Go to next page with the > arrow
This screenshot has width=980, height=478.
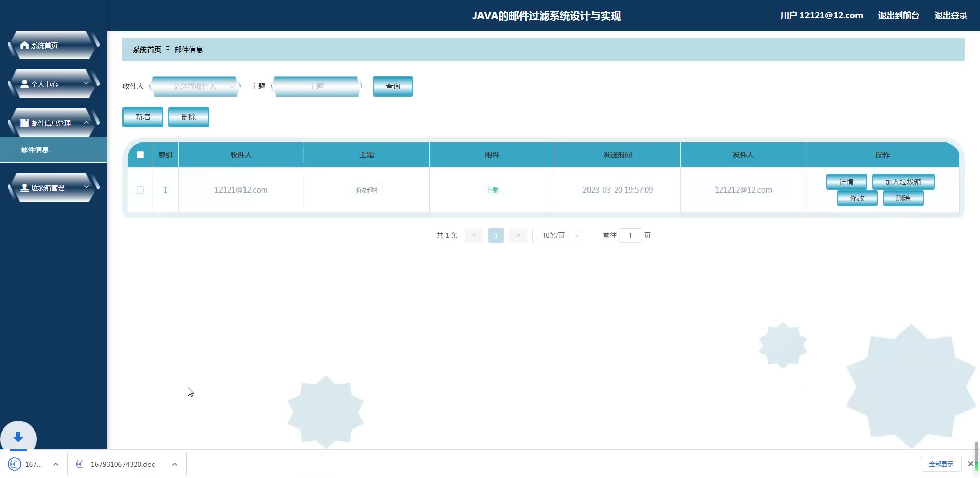[x=518, y=235]
